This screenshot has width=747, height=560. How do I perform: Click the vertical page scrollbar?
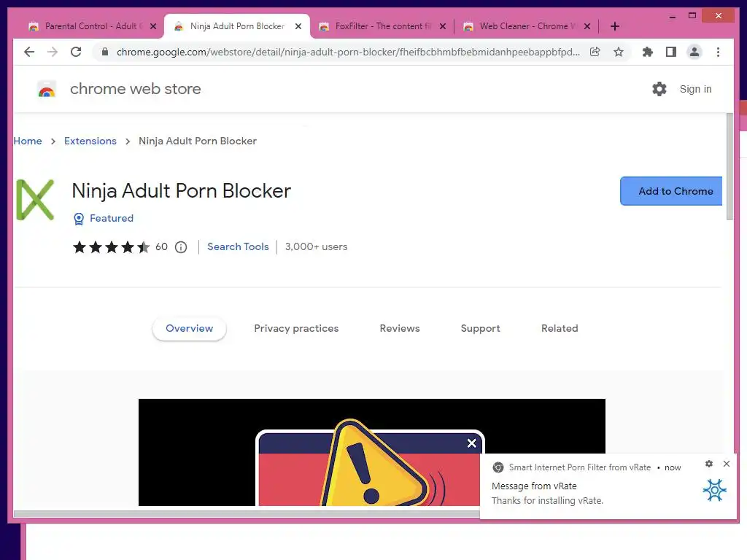[729, 167]
